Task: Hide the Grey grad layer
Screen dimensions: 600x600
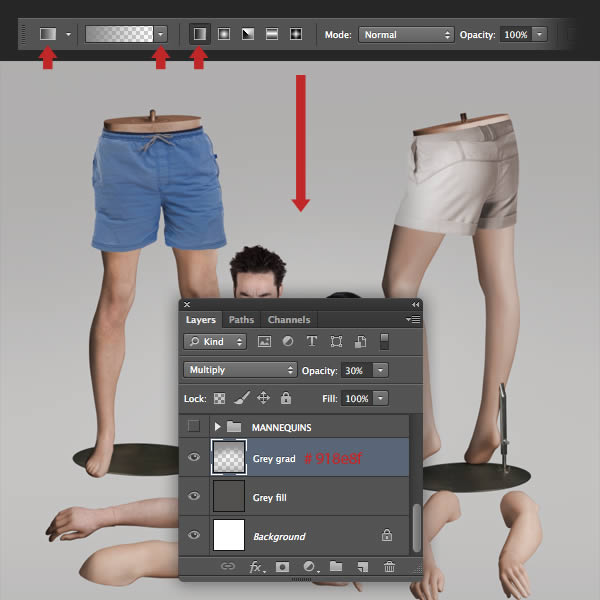Action: point(194,458)
